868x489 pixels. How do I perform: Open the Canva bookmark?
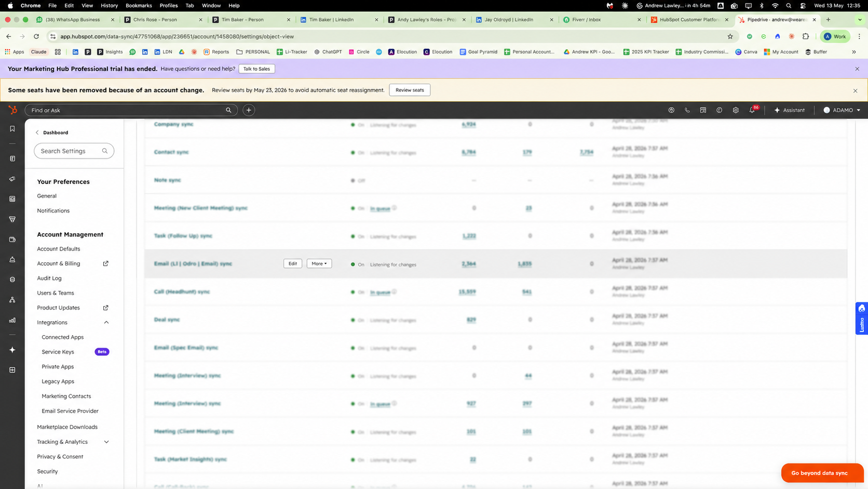746,52
